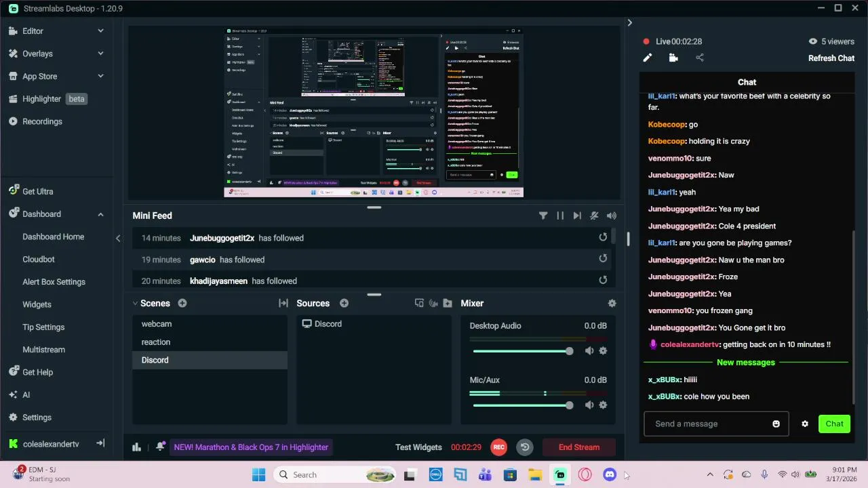Open AI in sidebar

tap(26, 394)
